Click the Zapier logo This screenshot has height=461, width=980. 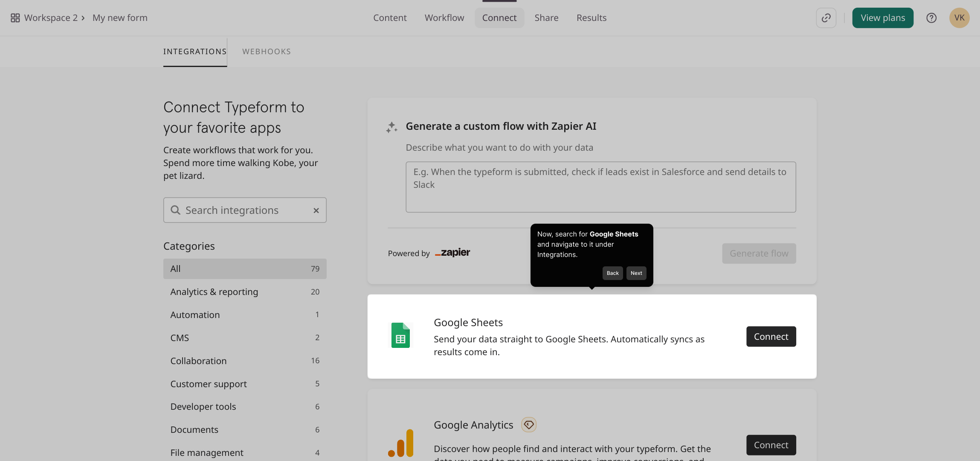point(452,253)
